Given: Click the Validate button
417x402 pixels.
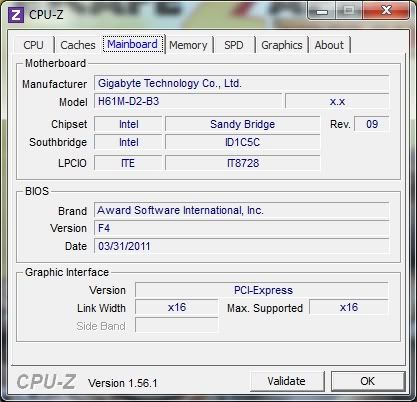Looking at the screenshot, I should click(287, 381).
